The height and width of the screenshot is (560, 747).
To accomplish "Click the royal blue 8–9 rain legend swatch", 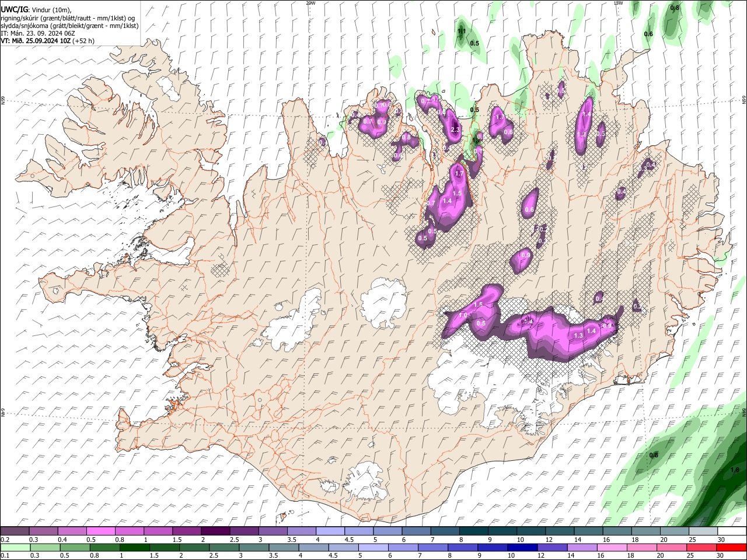I will point(462,547).
